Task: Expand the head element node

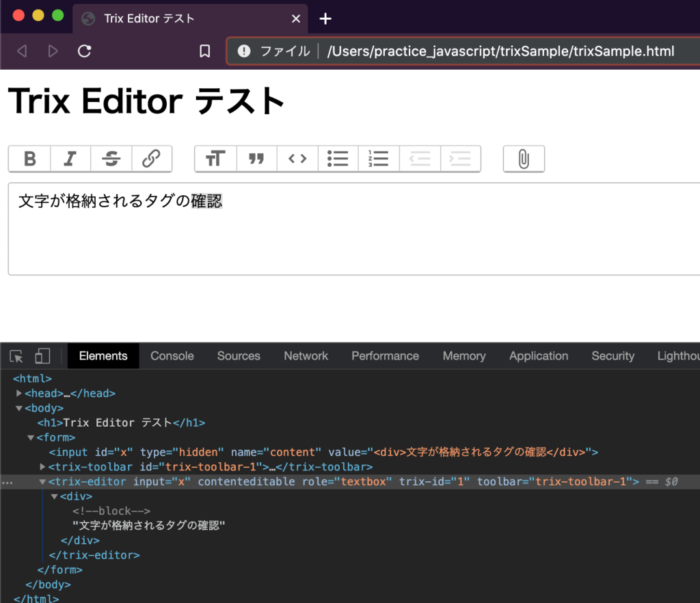Action: click(18, 393)
